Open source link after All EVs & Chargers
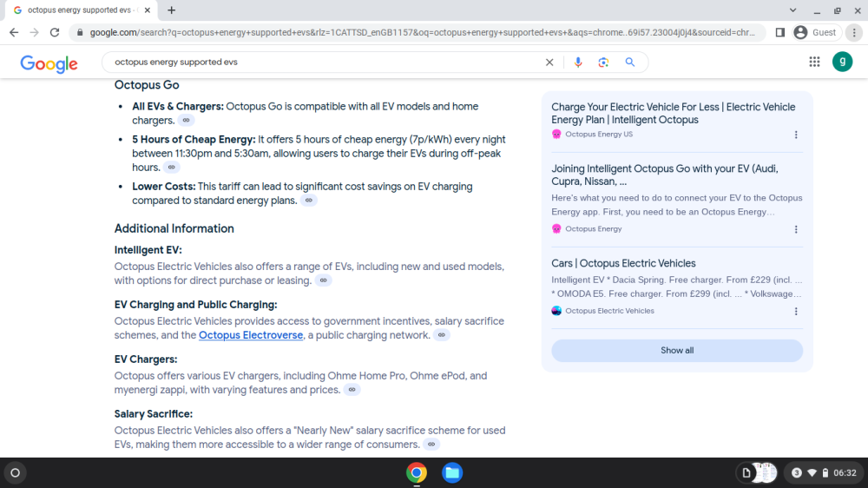Screen dimensions: 868x488 tap(186, 120)
